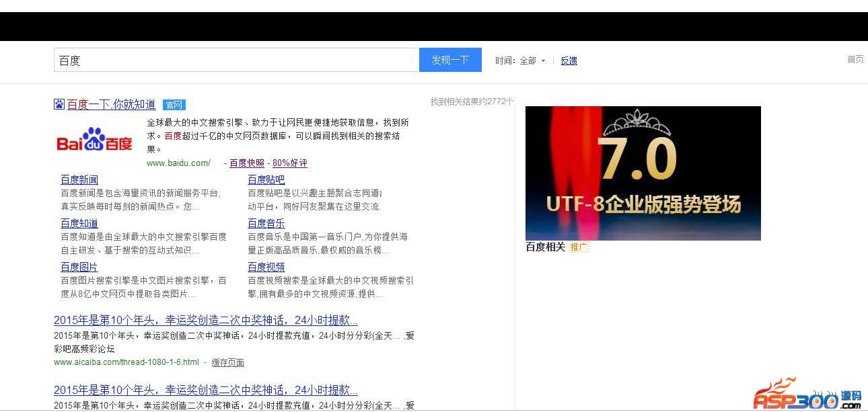The image size is (868, 412).
Task: Open the 百度图片 sublink
Action: (79, 267)
